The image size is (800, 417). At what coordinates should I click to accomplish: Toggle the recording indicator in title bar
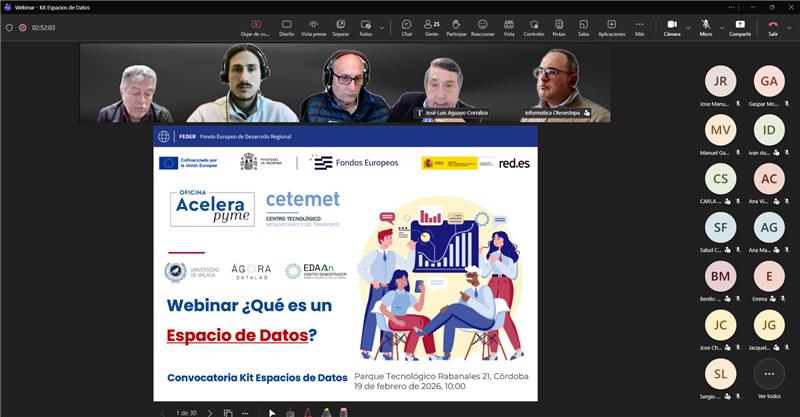22,28
